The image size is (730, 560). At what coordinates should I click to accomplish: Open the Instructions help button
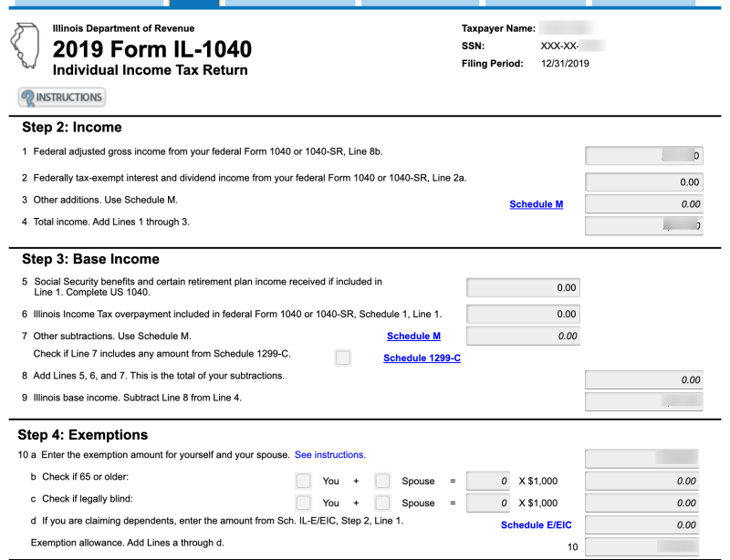(62, 98)
